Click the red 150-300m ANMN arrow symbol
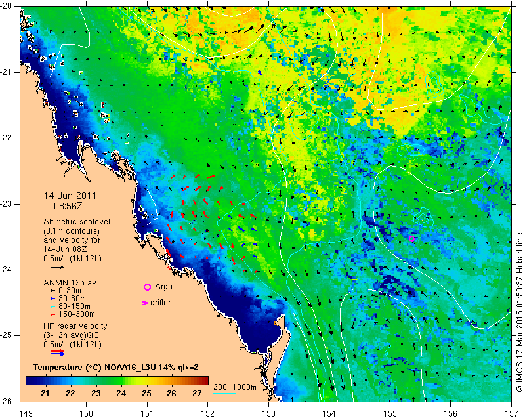Screen dimensions: 525x420 point(52,315)
